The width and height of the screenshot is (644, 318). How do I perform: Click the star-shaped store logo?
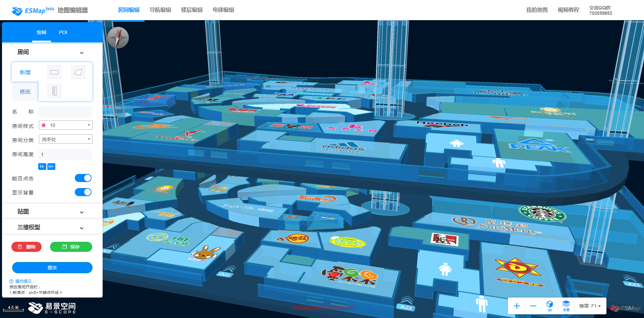click(x=518, y=267)
